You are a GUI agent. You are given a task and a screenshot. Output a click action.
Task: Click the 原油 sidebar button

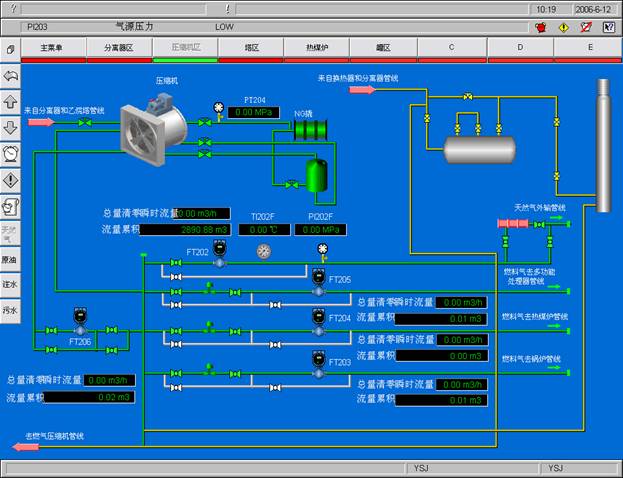[x=10, y=259]
